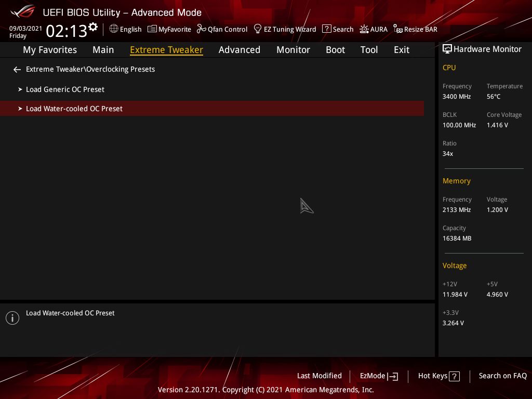This screenshot has height=399, width=532.
Task: Click EZ Tuning Wizard label
Action: 290,29
